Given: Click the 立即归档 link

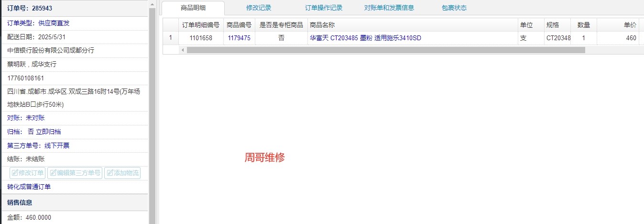Looking at the screenshot, I should tap(48, 132).
